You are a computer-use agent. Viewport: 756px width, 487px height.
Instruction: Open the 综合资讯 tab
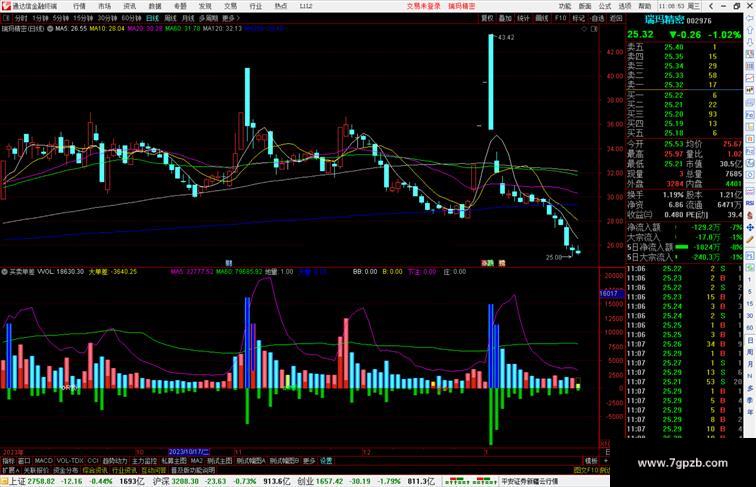coord(95,470)
